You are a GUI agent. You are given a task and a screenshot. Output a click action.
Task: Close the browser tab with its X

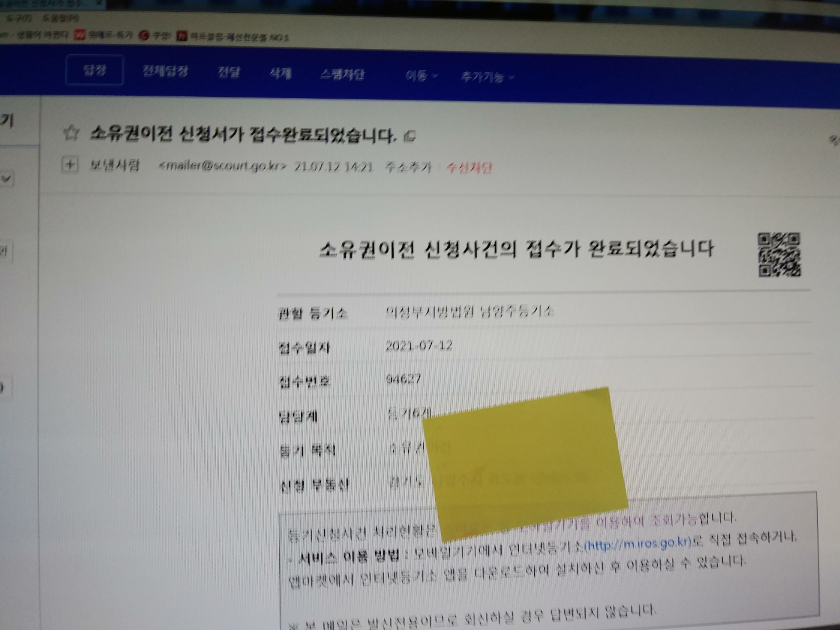(99, 3)
